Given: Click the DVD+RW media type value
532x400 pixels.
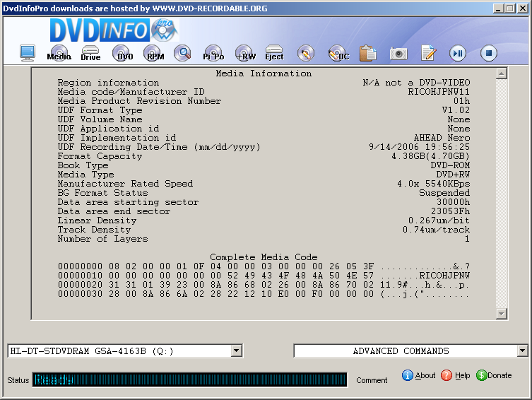Looking at the screenshot, I should 453,175.
